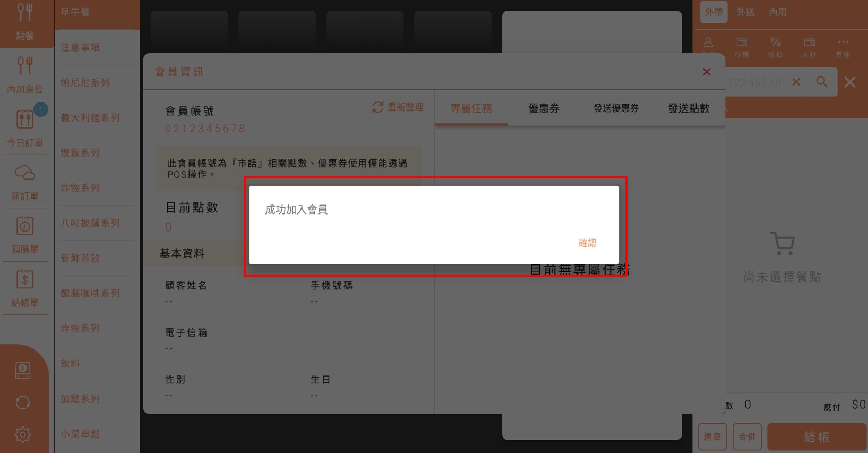Confirm the 成功加入會員 dialog with 確認

(x=587, y=243)
